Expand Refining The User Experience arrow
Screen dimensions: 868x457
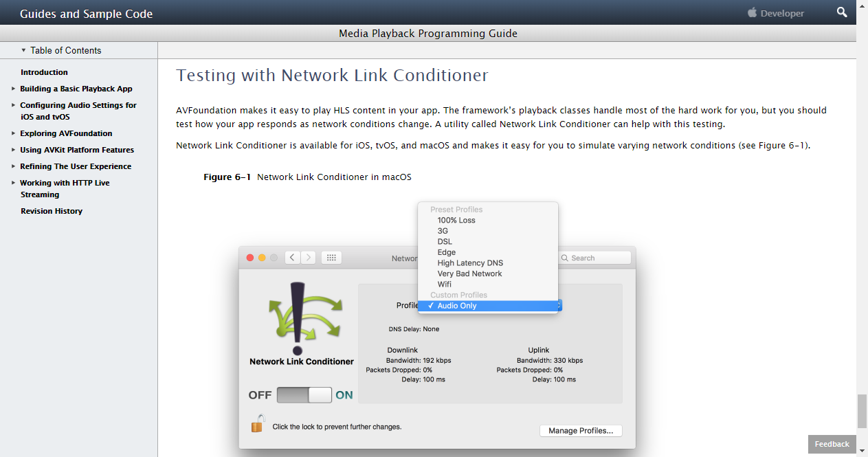[x=14, y=166]
